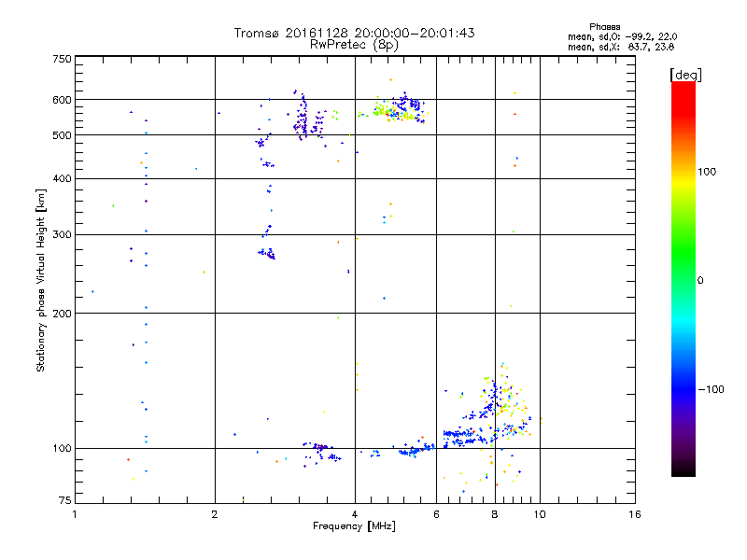
Task: Click the x-axis tick label '2'
Action: (215, 514)
